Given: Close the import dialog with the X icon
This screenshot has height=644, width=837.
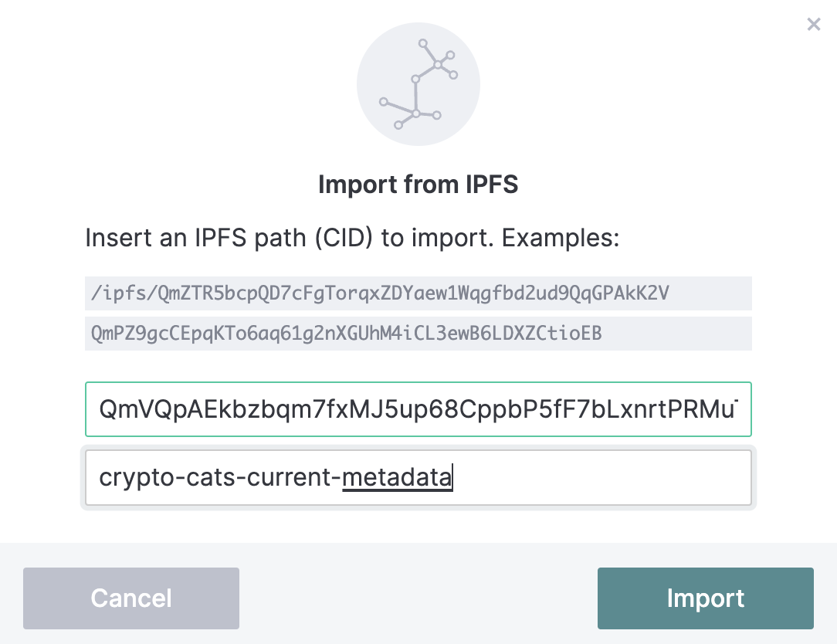Looking at the screenshot, I should tap(813, 25).
